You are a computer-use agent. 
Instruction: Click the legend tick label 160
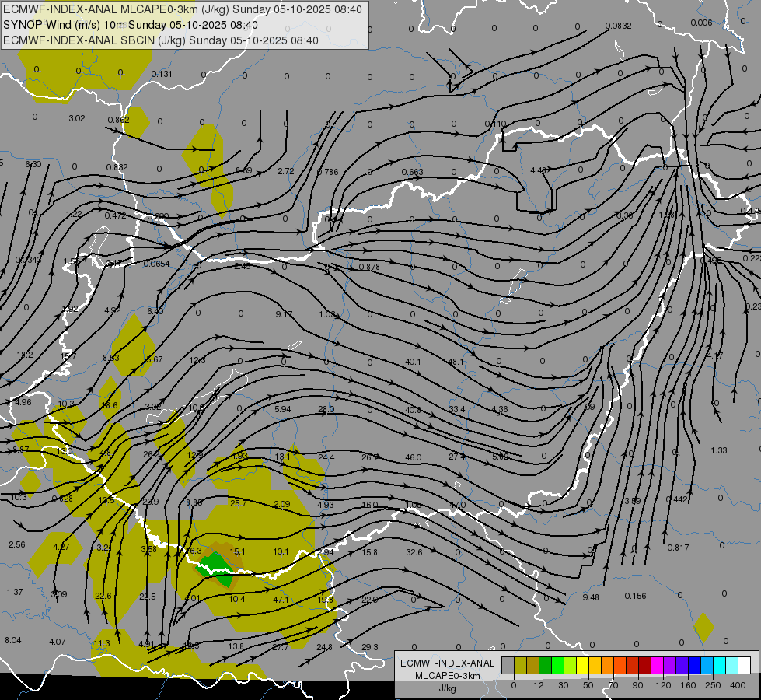pyautogui.click(x=688, y=685)
